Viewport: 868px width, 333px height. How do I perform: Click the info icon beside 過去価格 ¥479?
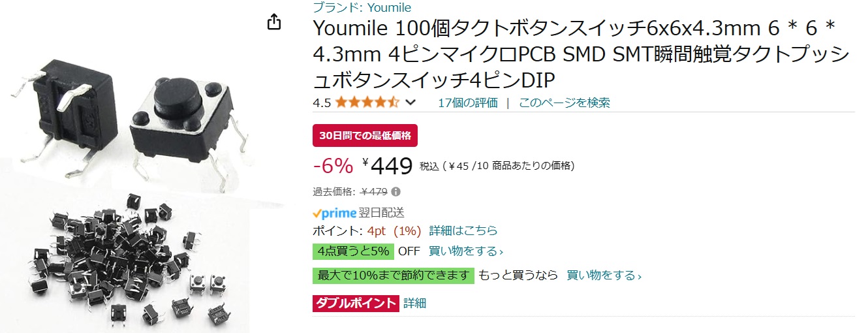coord(396,192)
